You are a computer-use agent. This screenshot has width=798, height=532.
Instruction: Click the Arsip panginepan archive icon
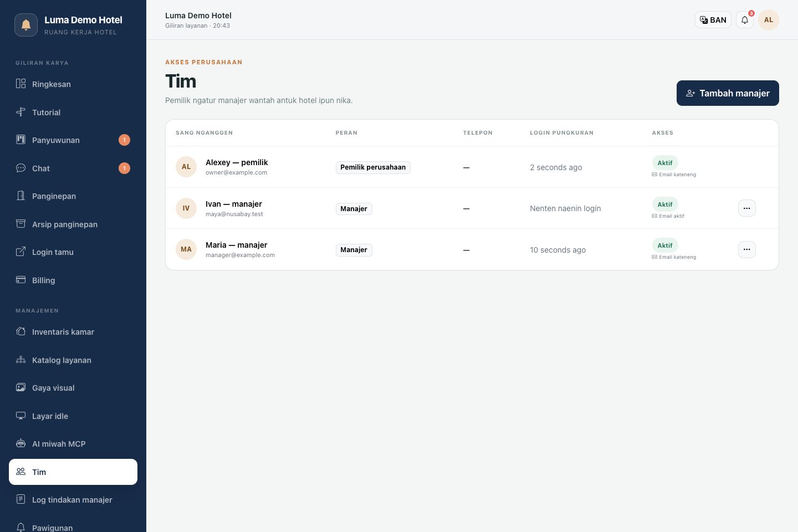(x=21, y=224)
